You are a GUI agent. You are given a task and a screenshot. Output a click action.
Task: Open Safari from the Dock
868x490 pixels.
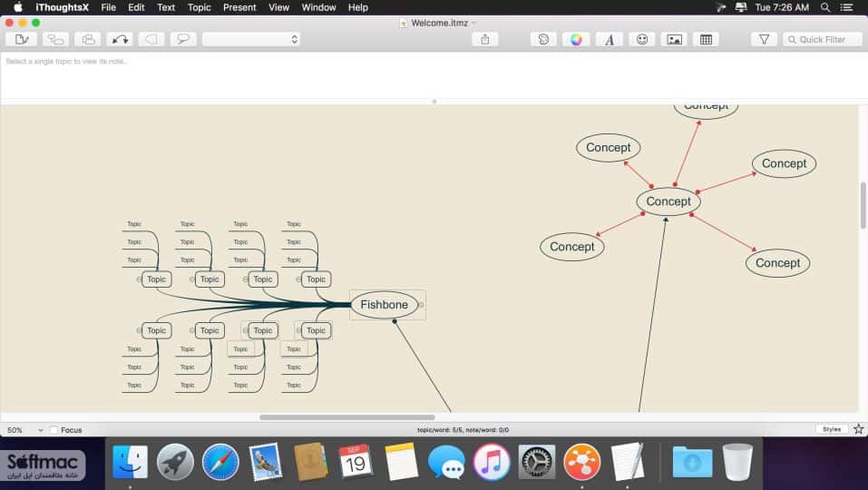pyautogui.click(x=220, y=462)
